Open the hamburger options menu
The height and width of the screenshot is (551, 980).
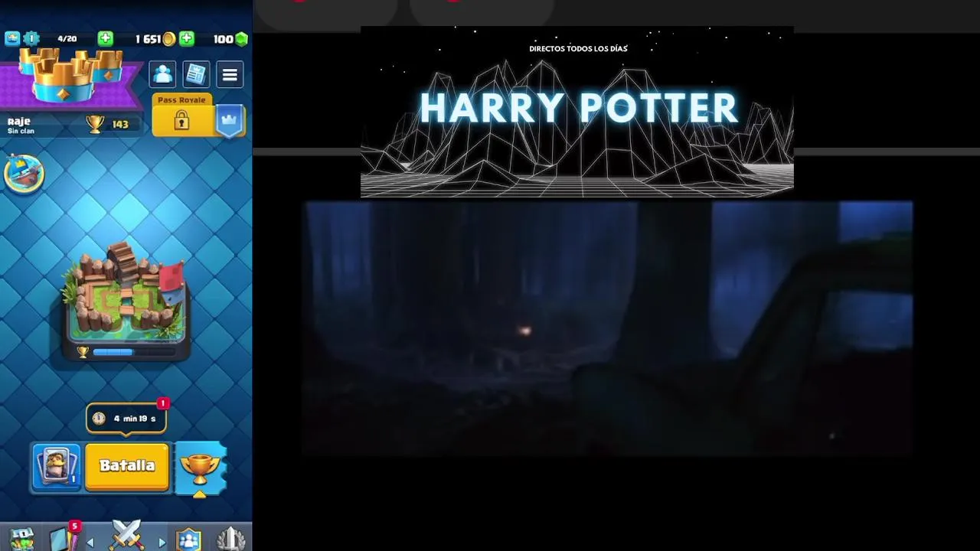coord(230,74)
